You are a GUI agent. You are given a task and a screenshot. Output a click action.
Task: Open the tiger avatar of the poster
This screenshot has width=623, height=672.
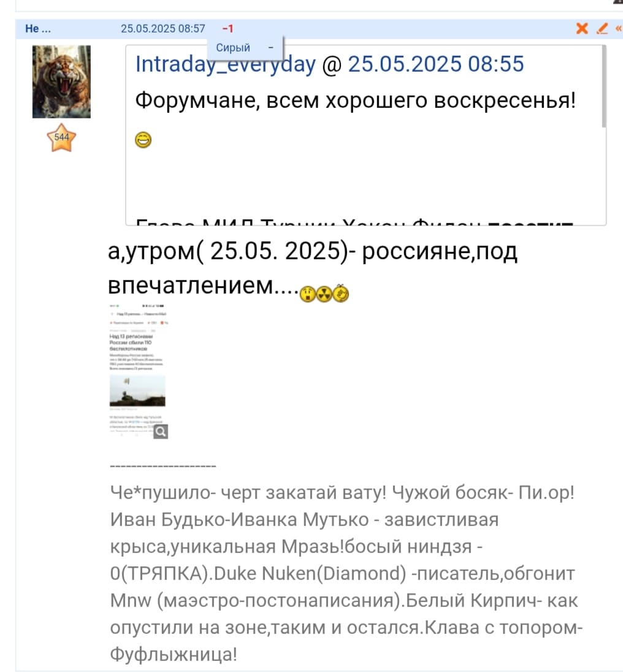pos(62,82)
